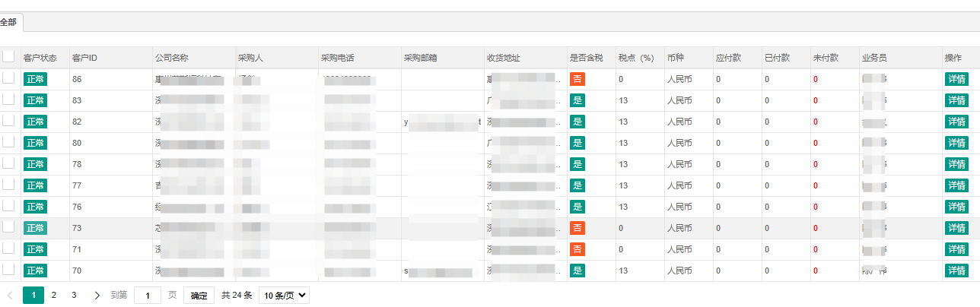Screen dimensions: 980x307
Task: Check the row for customer ID 77
Action: [8, 185]
